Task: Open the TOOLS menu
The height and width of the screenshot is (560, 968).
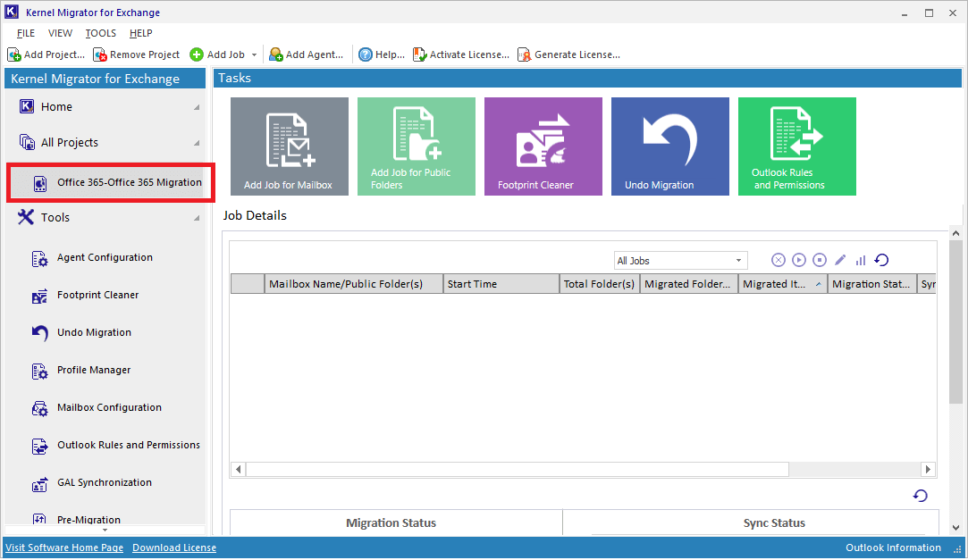Action: 101,33
